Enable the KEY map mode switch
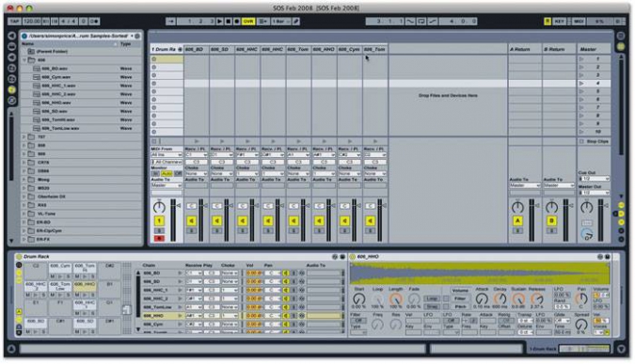This screenshot has width=635, height=364. coord(559,21)
